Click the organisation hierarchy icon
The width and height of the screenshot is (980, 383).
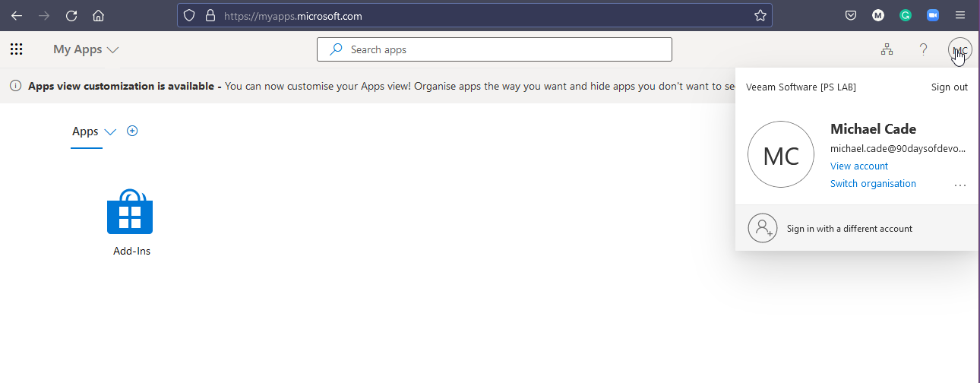[x=887, y=49]
